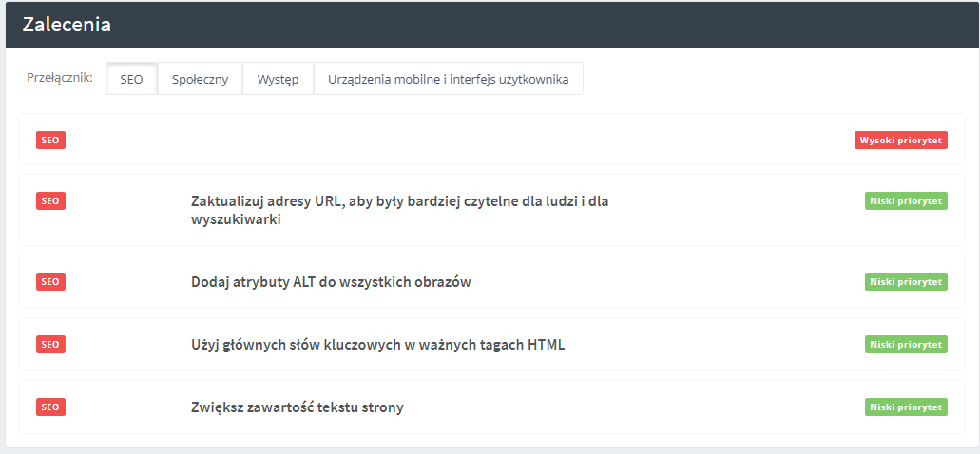Image resolution: width=980 pixels, height=454 pixels.
Task: Click the Przełącznik label
Action: (60, 78)
